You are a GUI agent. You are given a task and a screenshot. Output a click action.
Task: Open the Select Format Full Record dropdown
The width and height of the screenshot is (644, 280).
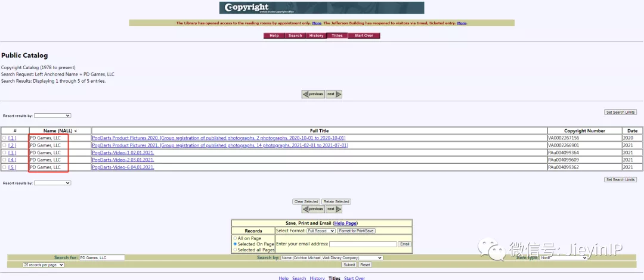(x=321, y=231)
